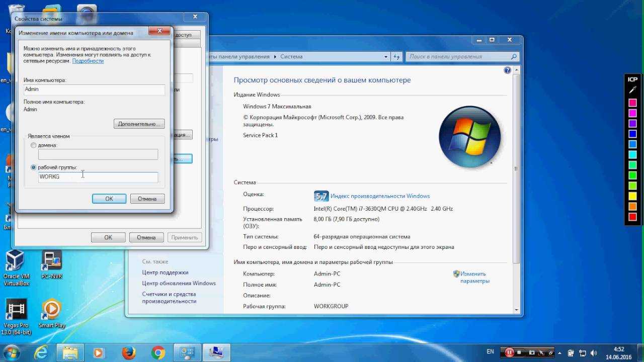Click the 'Изменить параметры' link
Image resolution: width=644 pixels, height=362 pixels.
pos(474,278)
